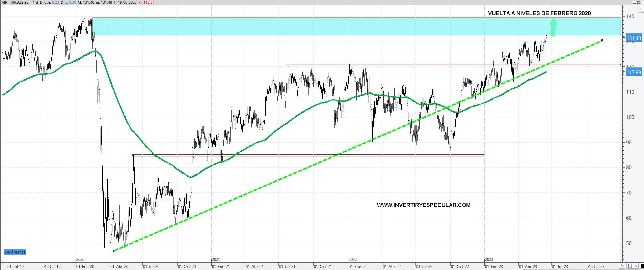644x270 pixels.
Task: Click the trendline's lower-left start handle
Action: [x=113, y=251]
